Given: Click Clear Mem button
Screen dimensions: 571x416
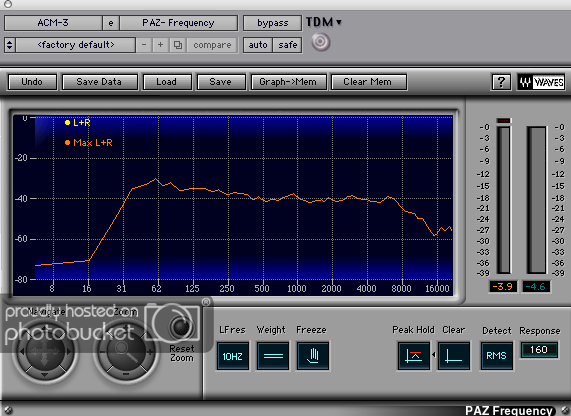Looking at the screenshot, I should (368, 82).
